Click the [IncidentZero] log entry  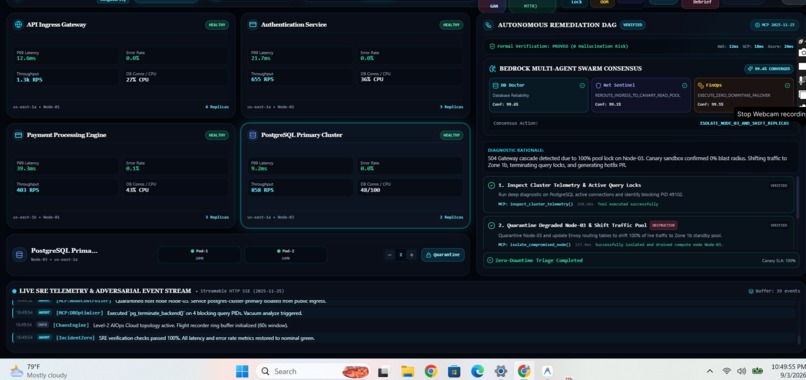pos(404,338)
